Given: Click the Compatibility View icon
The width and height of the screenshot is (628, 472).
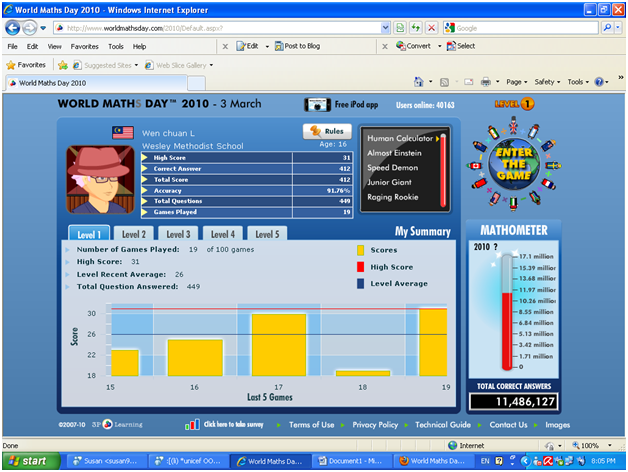Looking at the screenshot, I should [400, 28].
